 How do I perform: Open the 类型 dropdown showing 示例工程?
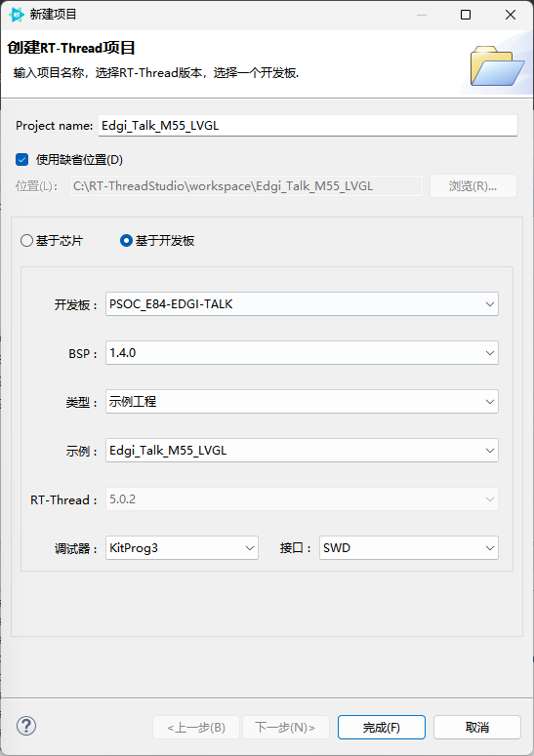pyautogui.click(x=302, y=402)
